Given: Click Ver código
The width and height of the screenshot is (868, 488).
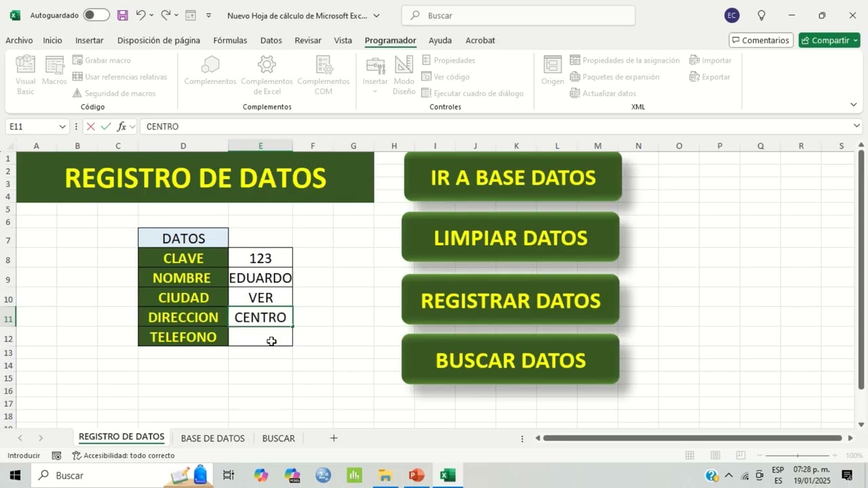Looking at the screenshot, I should pyautogui.click(x=446, y=77).
